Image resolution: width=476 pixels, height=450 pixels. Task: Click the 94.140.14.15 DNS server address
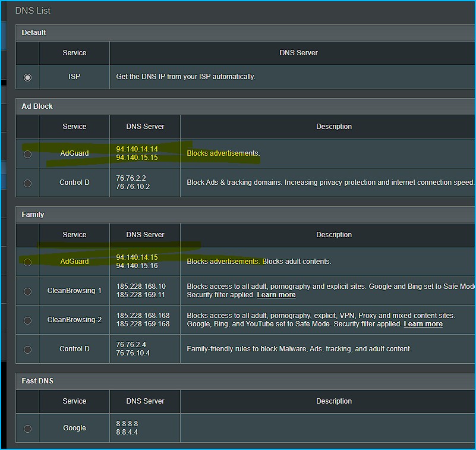(137, 257)
